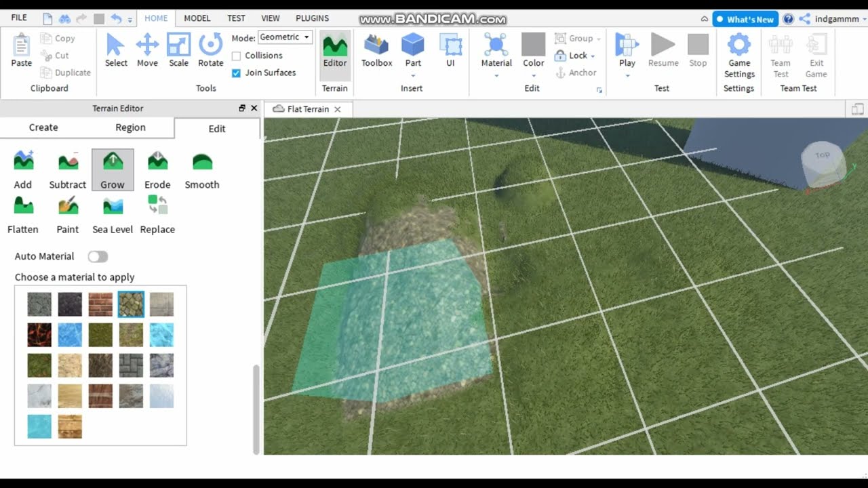Open the Region tab in Terrain Editor
This screenshot has height=488, width=868.
(x=130, y=127)
